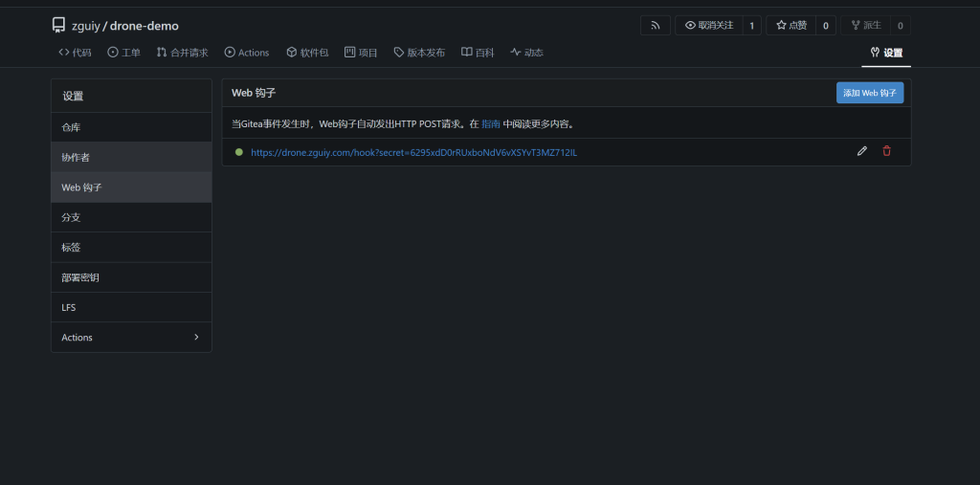Open the 工单 issues tab

tap(123, 53)
